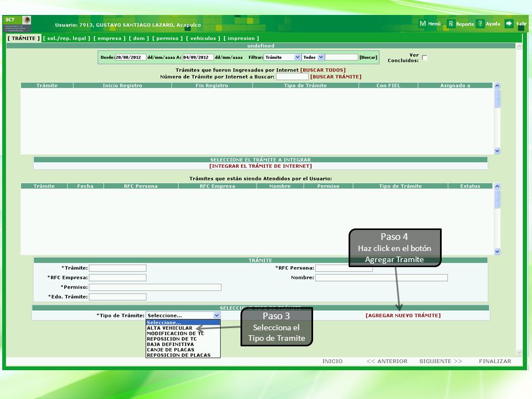Click the A: end date field

198,57
